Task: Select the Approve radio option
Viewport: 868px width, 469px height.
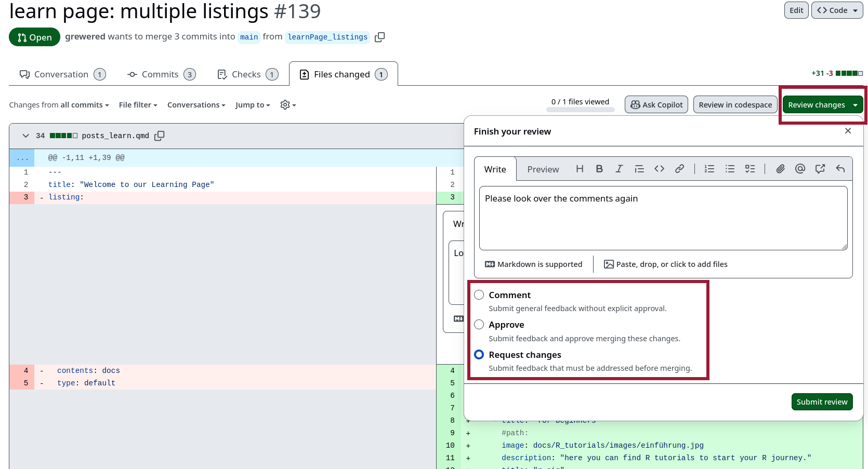Action: [x=479, y=325]
